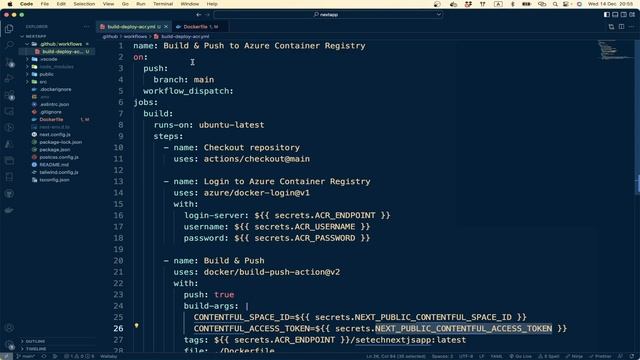Open README.md in the explorer
The height and width of the screenshot is (360, 640).
point(57,164)
